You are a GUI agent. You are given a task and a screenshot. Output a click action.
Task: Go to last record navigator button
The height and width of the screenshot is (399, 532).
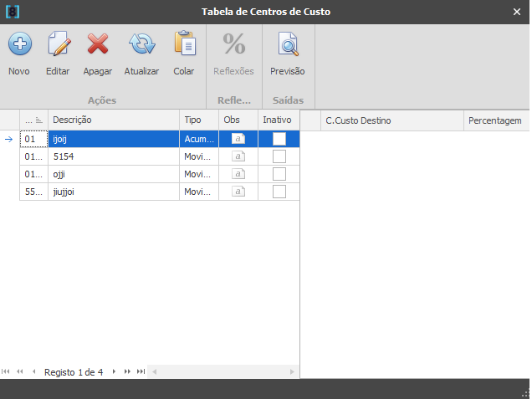point(141,371)
